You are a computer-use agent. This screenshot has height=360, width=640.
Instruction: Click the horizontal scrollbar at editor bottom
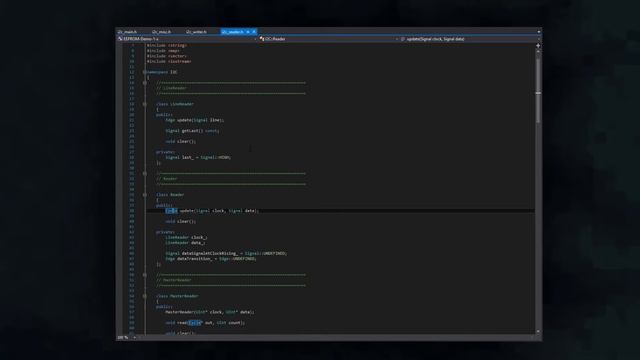click(x=335, y=338)
